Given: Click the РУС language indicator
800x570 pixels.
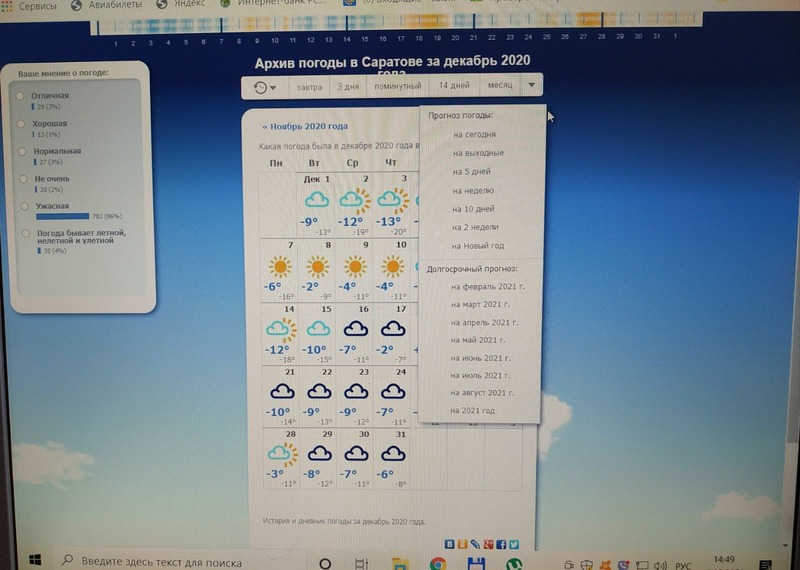Looking at the screenshot, I should [x=683, y=565].
